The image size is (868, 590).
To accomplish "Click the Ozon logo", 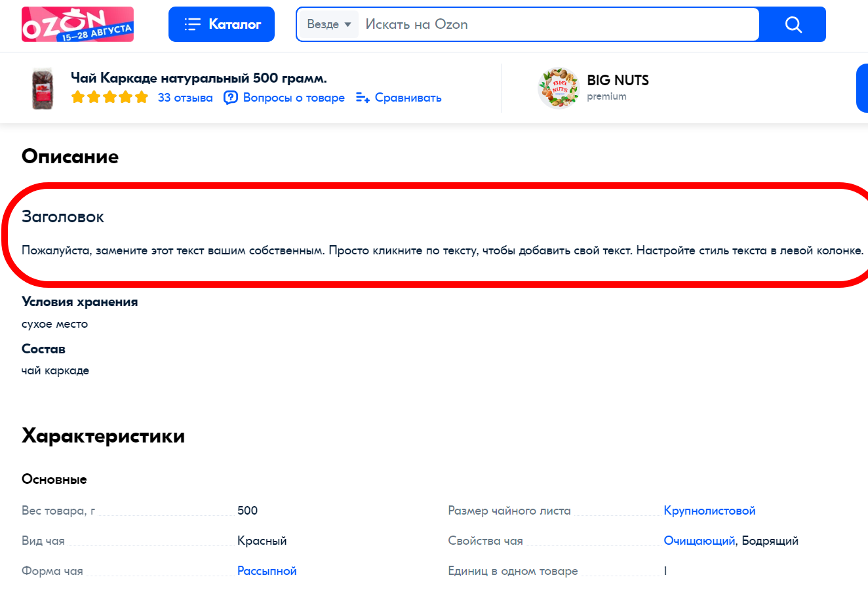I will click(77, 24).
